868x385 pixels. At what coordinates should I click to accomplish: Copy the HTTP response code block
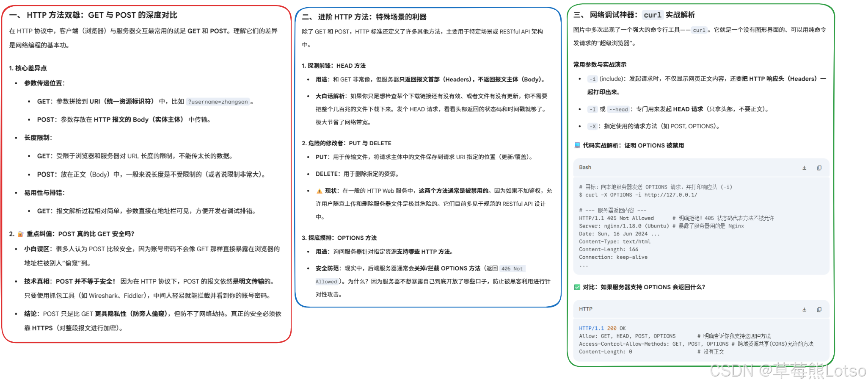coord(819,310)
